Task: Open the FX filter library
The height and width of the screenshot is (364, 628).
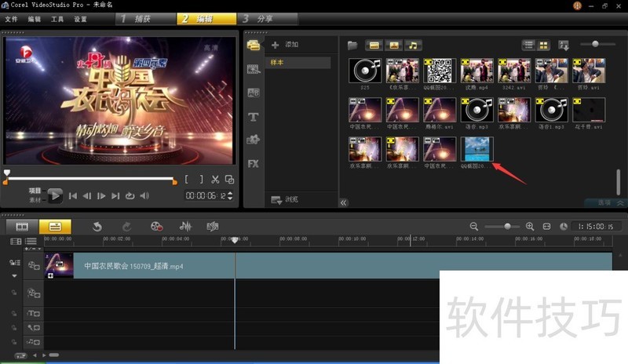Action: pyautogui.click(x=254, y=164)
